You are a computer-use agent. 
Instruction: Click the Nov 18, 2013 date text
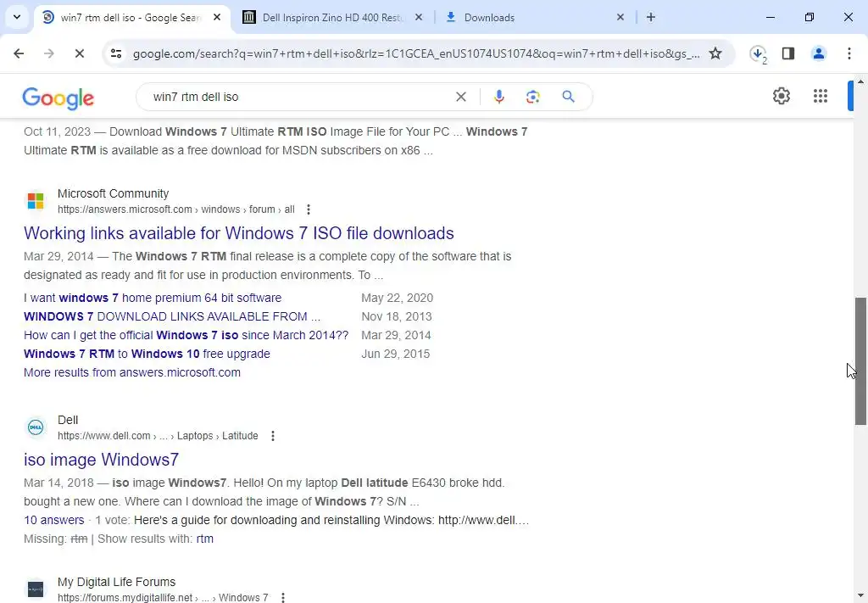pyautogui.click(x=397, y=316)
